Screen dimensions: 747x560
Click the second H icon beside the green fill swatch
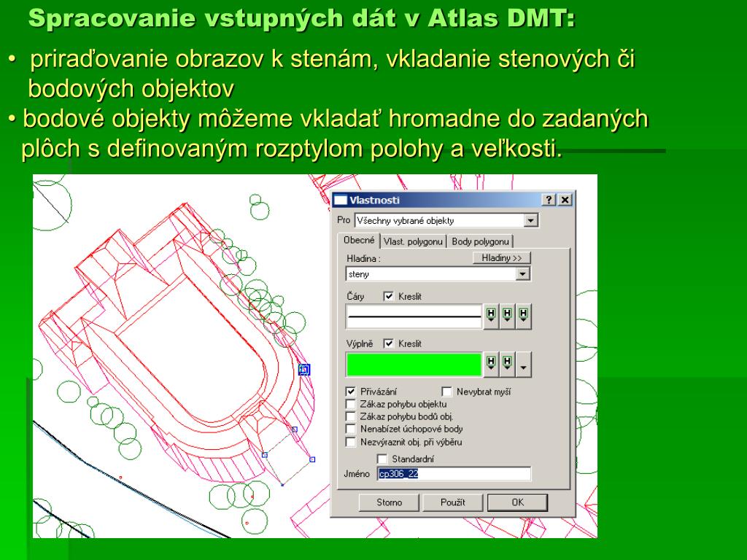pos(507,365)
